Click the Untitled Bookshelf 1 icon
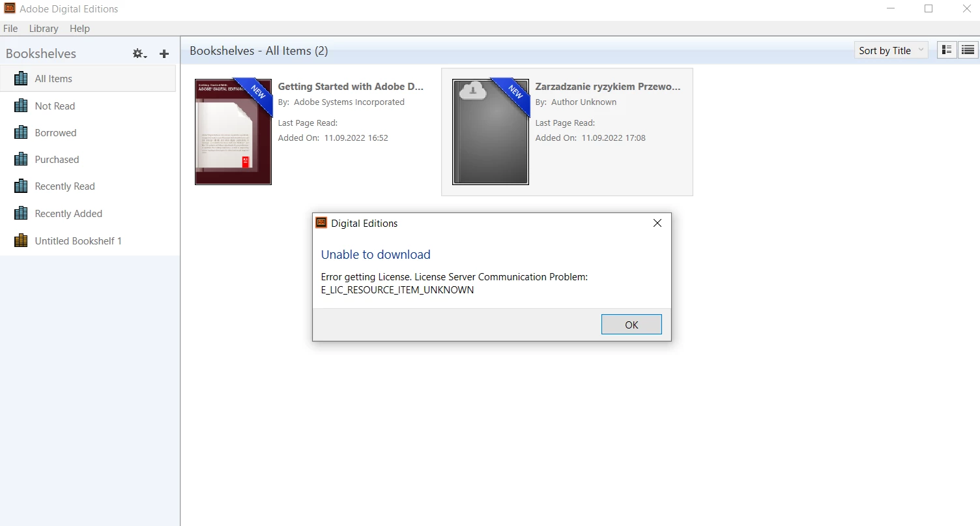980x526 pixels. point(21,241)
